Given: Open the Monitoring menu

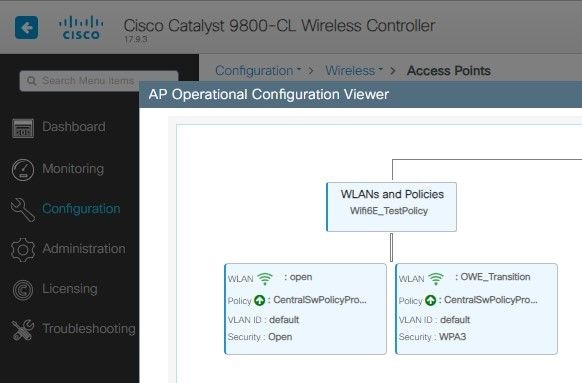Looking at the screenshot, I should click(x=73, y=169).
